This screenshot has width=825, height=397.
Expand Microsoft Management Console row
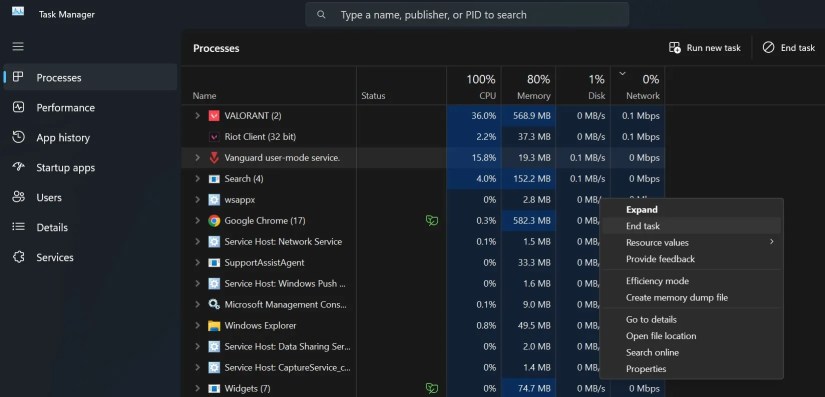197,304
